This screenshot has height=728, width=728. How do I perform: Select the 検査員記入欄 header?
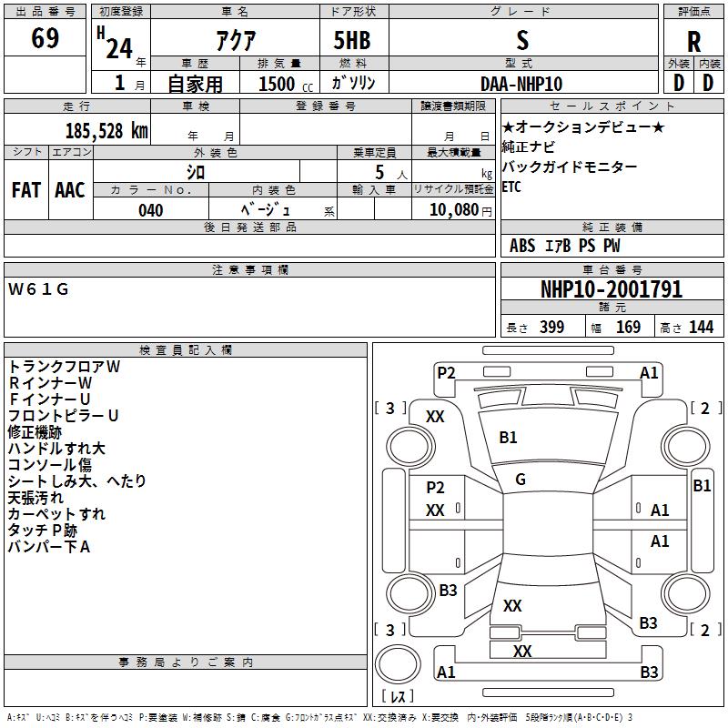(x=186, y=350)
